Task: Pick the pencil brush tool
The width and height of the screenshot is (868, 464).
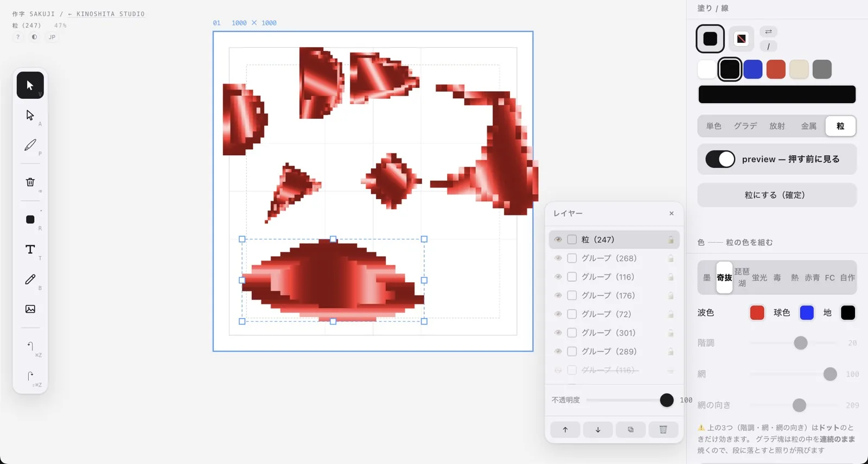Action: (x=30, y=279)
